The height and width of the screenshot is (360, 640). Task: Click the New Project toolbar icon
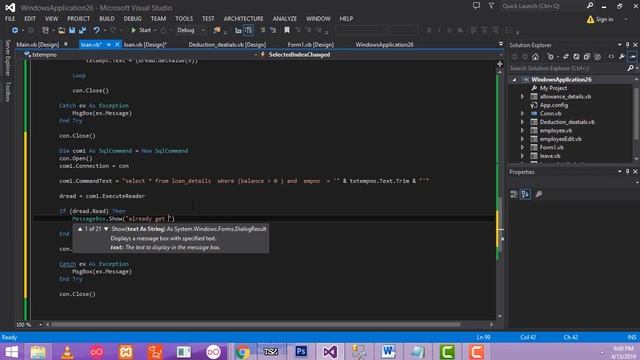click(x=45, y=30)
